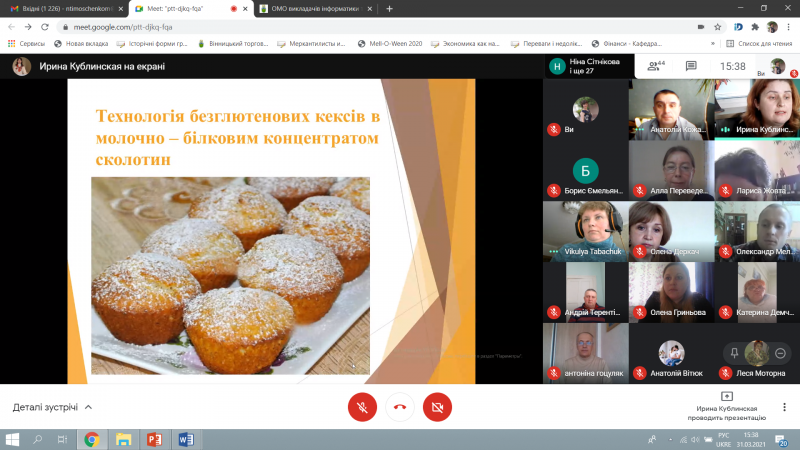This screenshot has height=450, width=800.
Task: Select the Катерина Демч... video tile
Action: click(757, 292)
